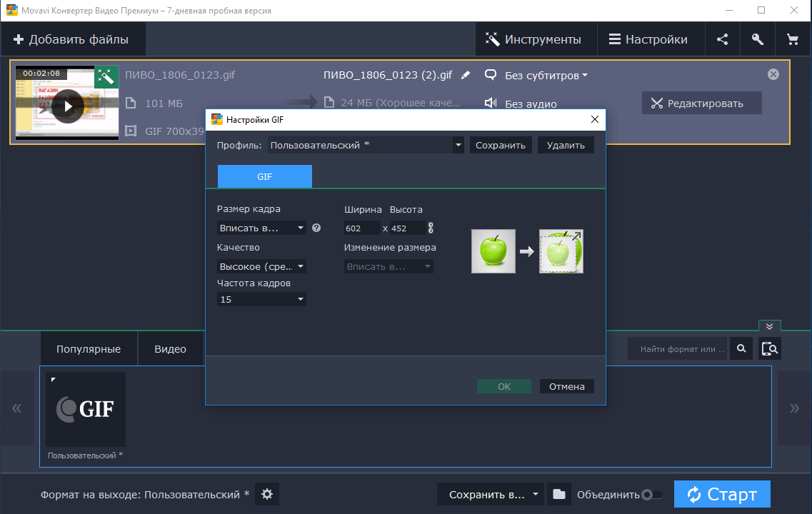Click the frame size help icon
This screenshot has width=812, height=514.
pyautogui.click(x=316, y=228)
